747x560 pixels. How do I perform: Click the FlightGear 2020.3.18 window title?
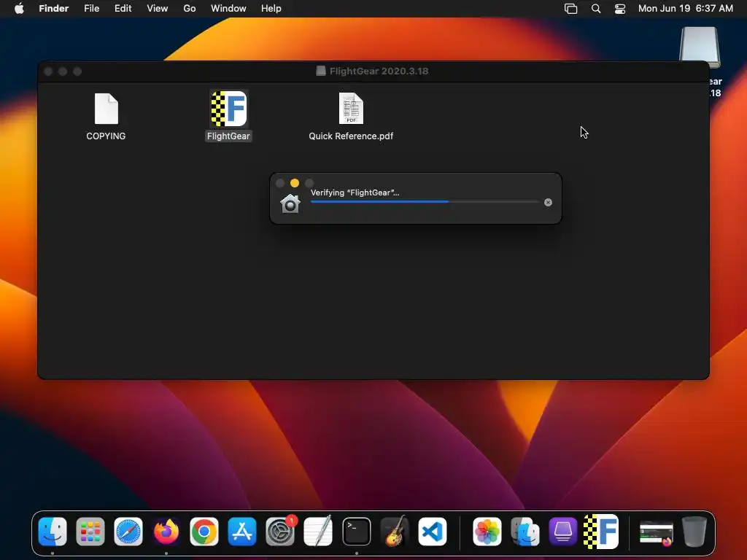pos(379,71)
